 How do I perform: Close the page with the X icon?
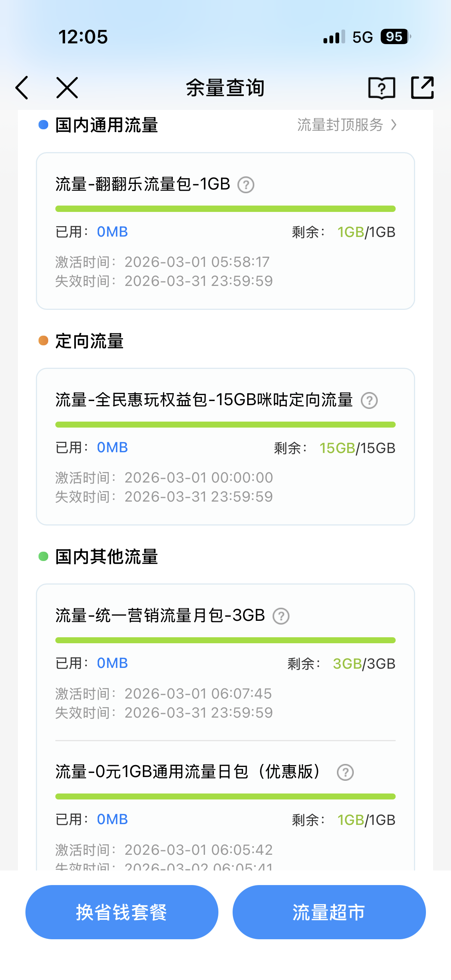tap(67, 87)
